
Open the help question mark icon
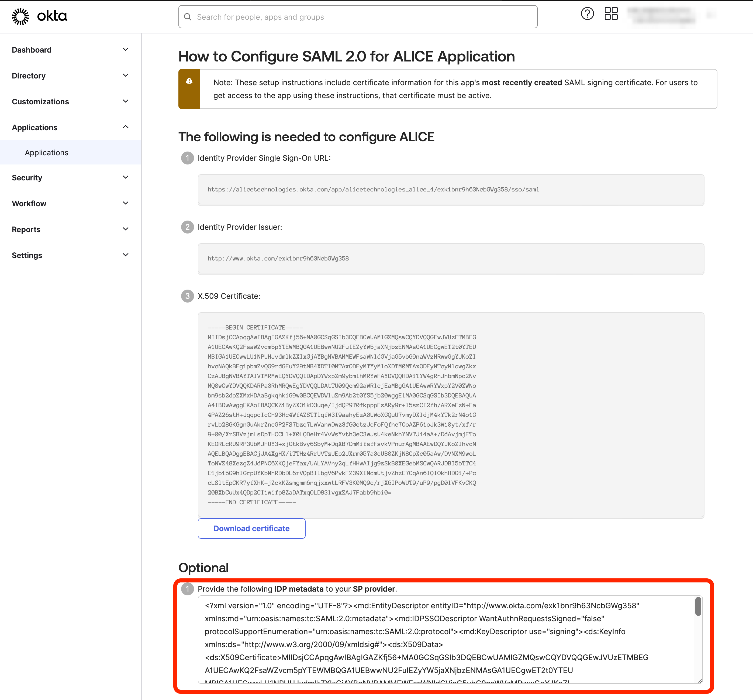(587, 14)
